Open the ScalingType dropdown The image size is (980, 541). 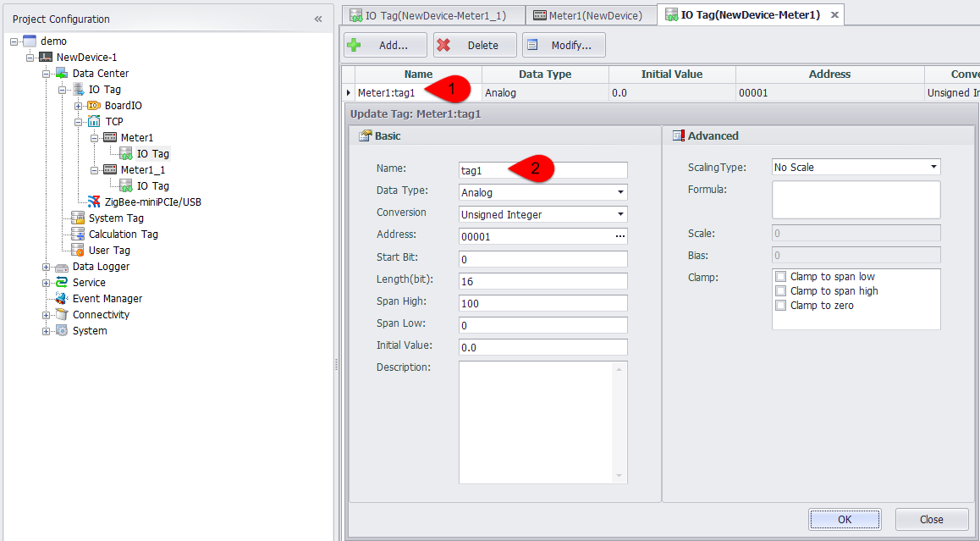point(933,168)
